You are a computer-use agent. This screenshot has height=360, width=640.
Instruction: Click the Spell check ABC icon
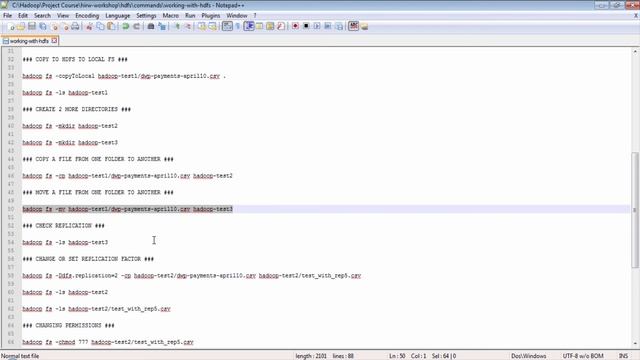[x=353, y=27]
